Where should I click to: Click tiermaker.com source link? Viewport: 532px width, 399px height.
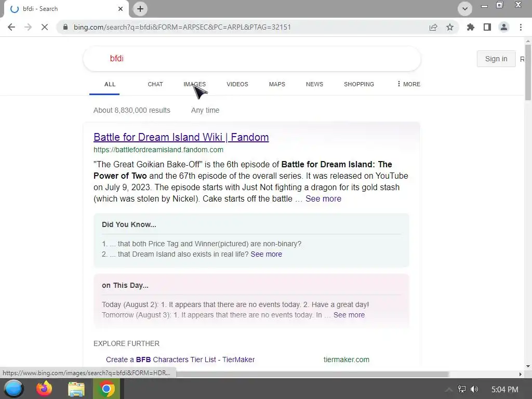coord(346,360)
